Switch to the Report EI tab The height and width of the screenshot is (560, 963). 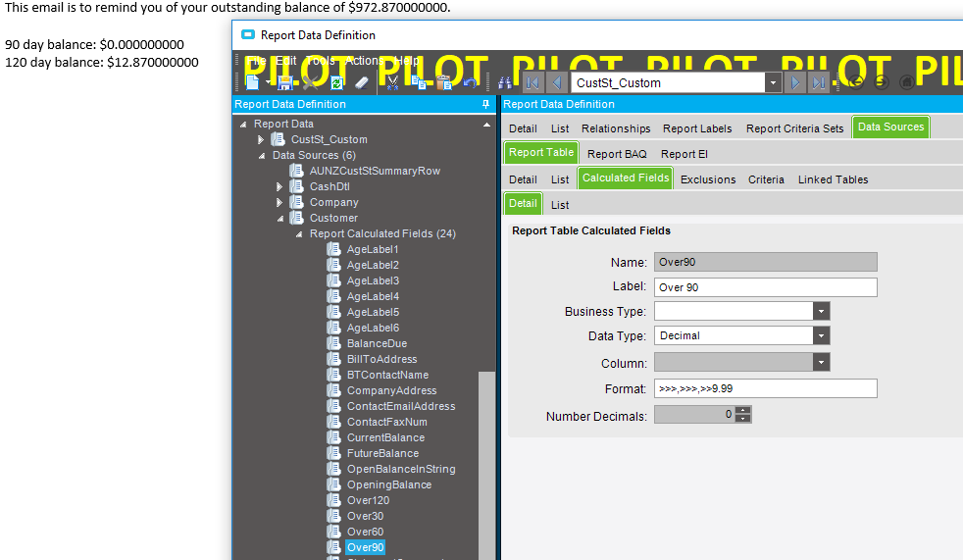pos(684,154)
